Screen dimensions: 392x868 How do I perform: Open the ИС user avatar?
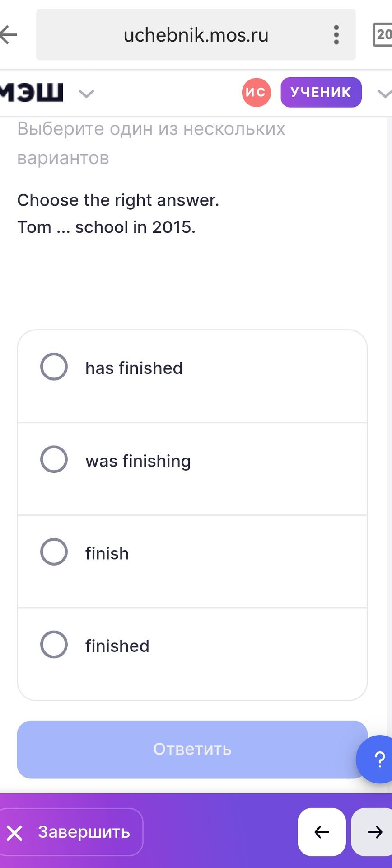coord(257,92)
